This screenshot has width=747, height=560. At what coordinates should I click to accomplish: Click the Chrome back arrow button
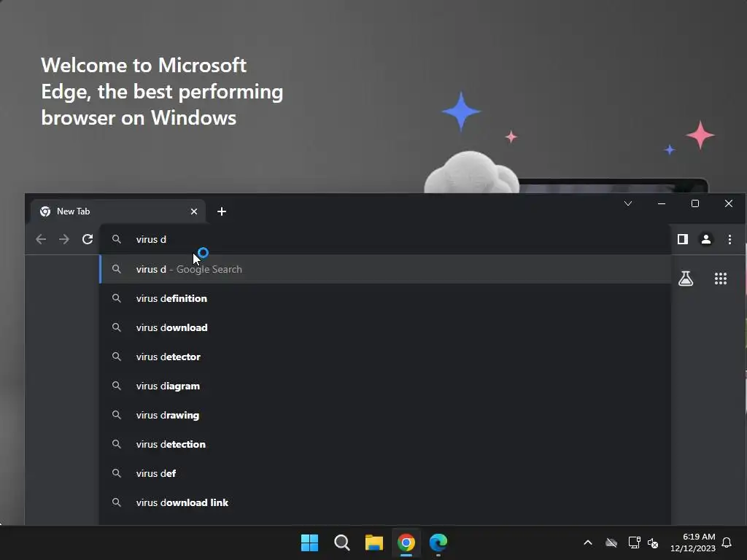[x=41, y=239]
